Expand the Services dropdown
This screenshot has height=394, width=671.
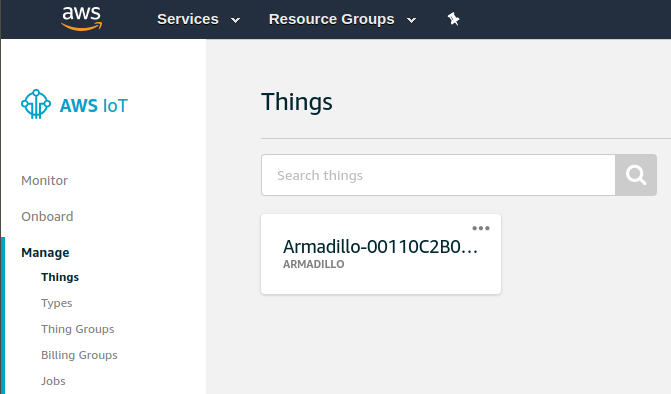click(x=198, y=19)
